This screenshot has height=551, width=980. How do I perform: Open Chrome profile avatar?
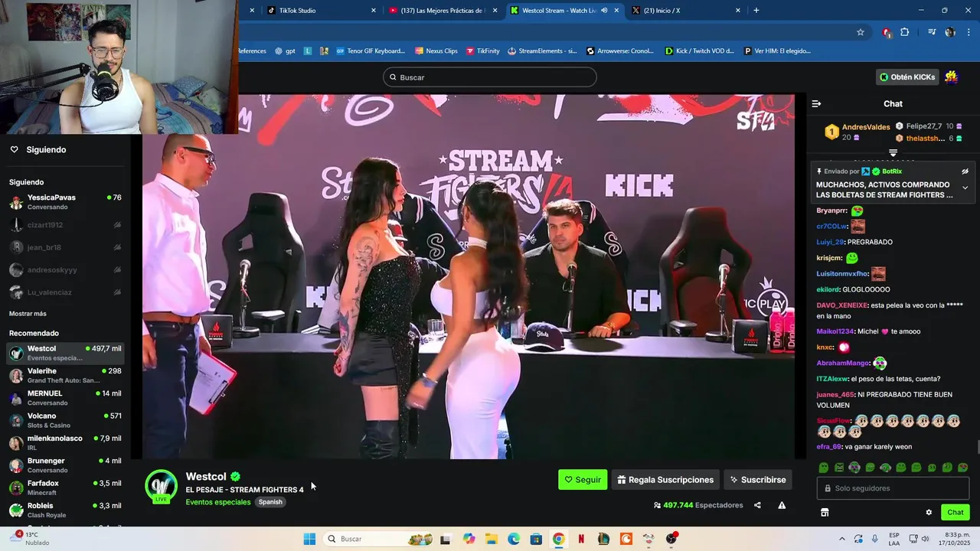(950, 32)
